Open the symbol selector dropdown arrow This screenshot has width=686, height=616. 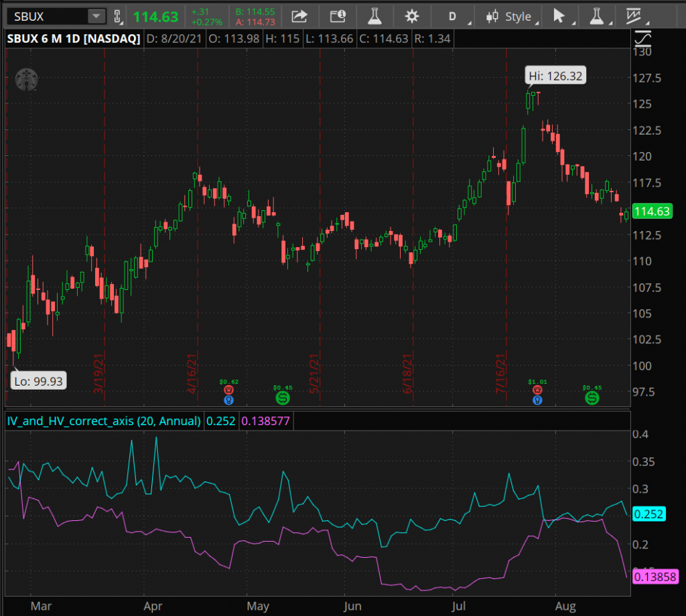click(x=96, y=17)
